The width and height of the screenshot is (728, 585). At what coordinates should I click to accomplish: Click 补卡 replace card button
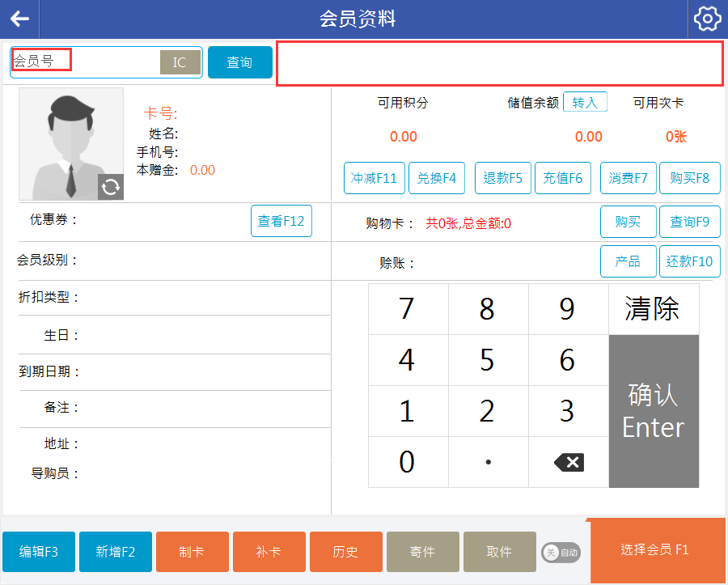pos(269,552)
